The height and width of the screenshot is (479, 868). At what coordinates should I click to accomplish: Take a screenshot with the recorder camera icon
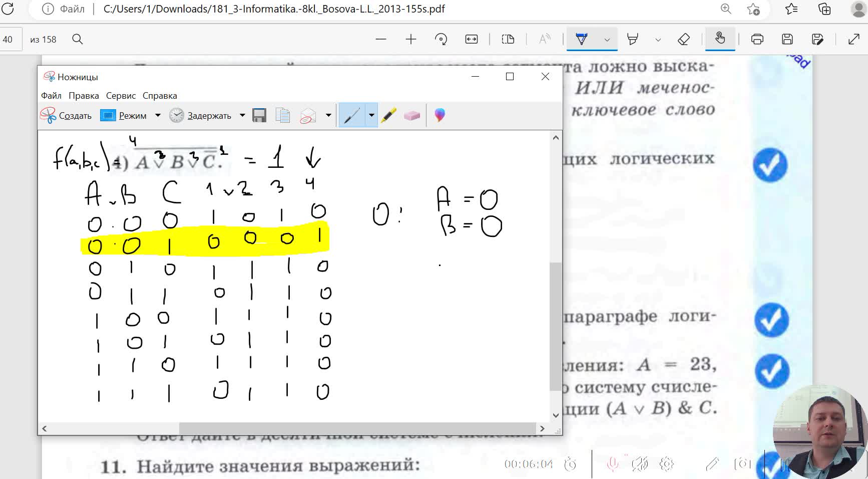(x=742, y=464)
